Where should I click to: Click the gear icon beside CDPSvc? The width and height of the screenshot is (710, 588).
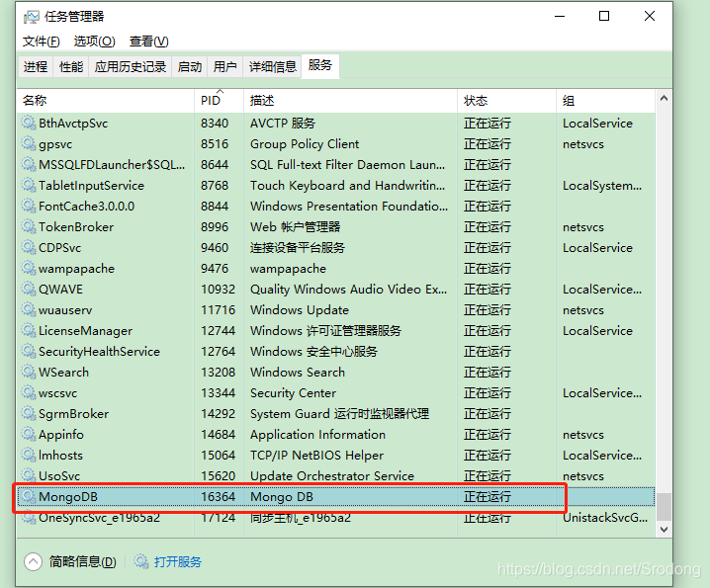pyautogui.click(x=29, y=247)
